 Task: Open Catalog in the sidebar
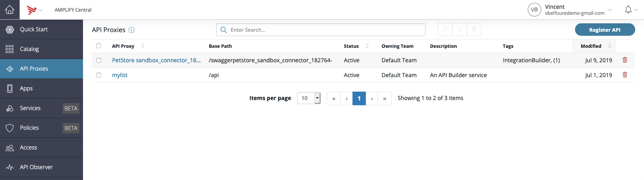[41, 49]
